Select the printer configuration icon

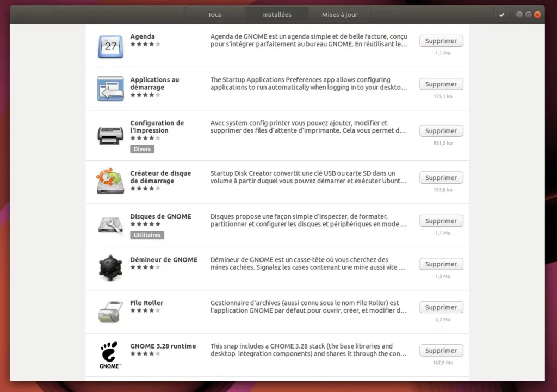110,135
